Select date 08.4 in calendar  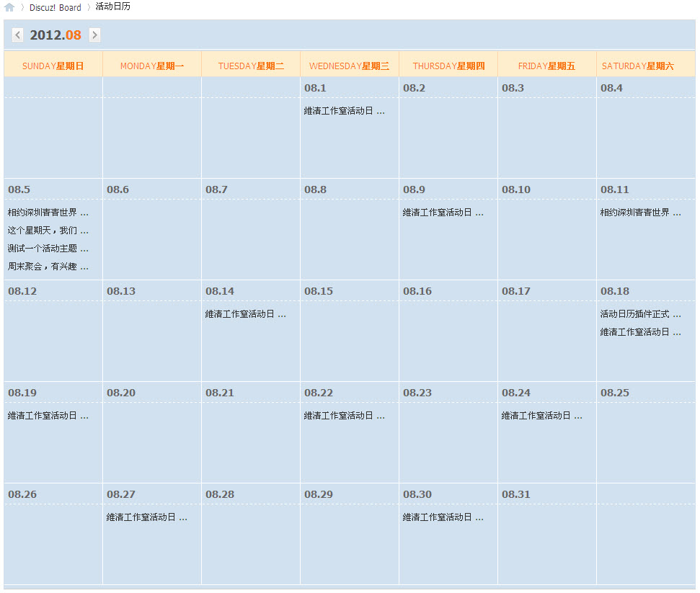tap(611, 88)
